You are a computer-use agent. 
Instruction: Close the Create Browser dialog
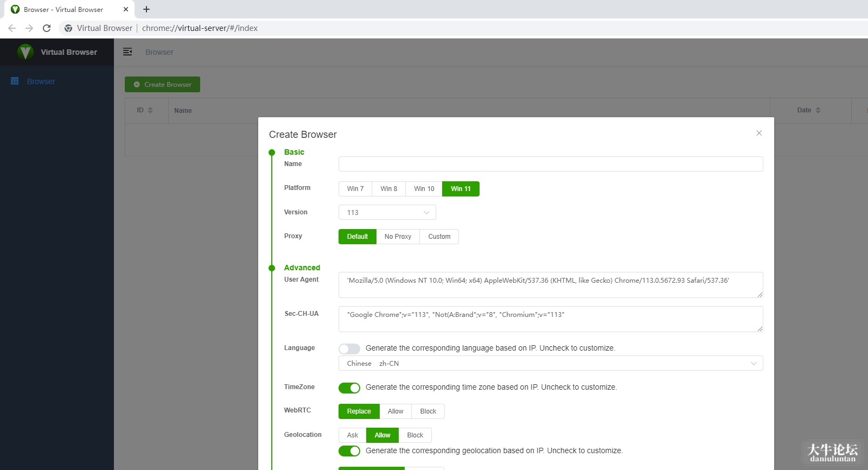click(759, 133)
